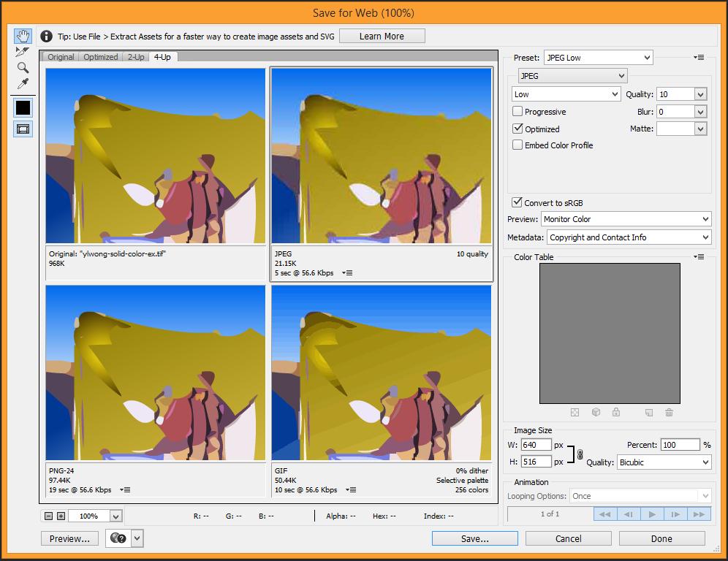The image size is (728, 561).
Task: Click the browser preview globe icon
Action: 118,538
